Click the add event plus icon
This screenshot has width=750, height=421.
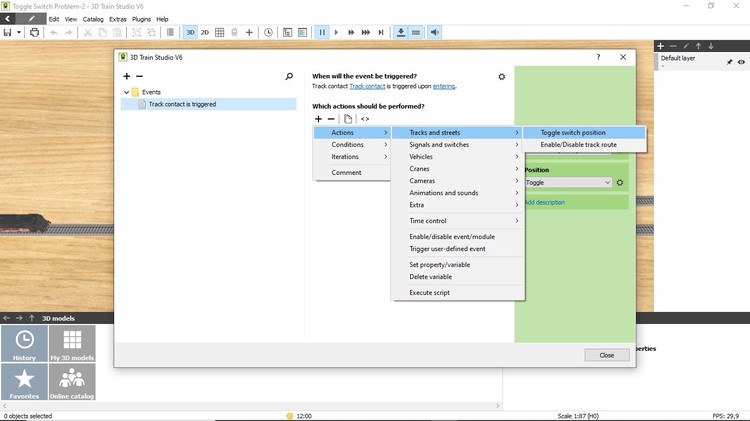point(127,76)
